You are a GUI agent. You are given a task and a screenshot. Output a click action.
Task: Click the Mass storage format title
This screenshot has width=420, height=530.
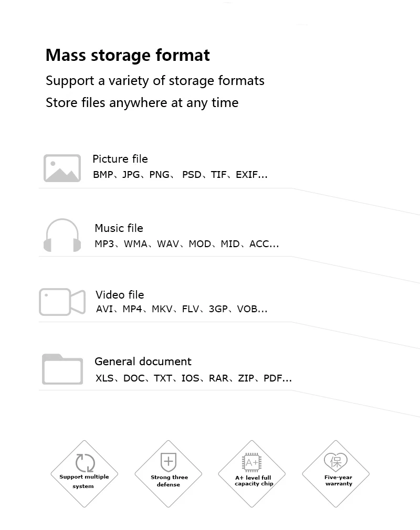pyautogui.click(x=128, y=55)
